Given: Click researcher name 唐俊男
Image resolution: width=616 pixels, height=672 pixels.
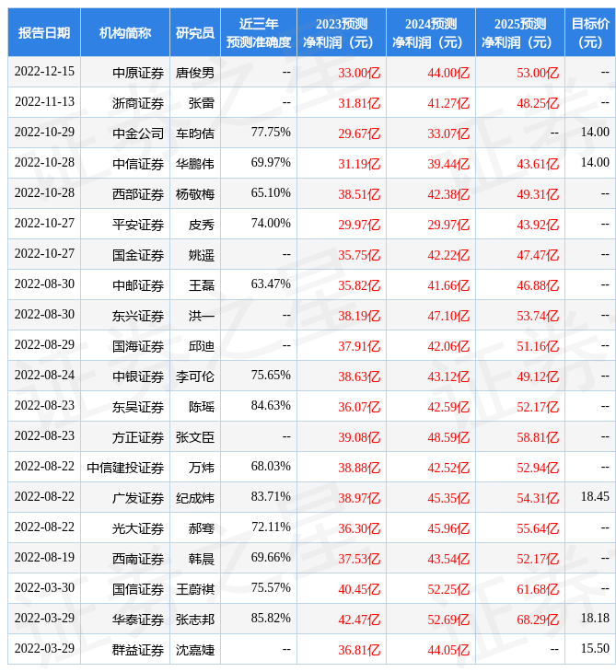Looking at the screenshot, I should pyautogui.click(x=195, y=73).
